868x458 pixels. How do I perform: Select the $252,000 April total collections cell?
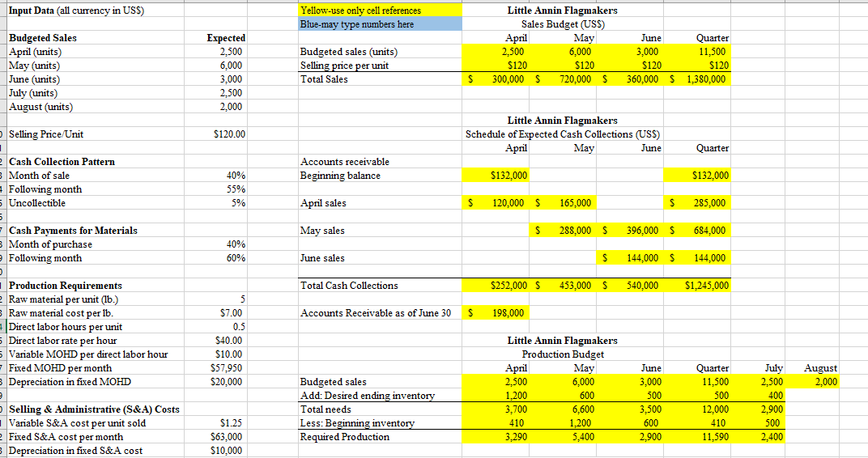point(496,286)
